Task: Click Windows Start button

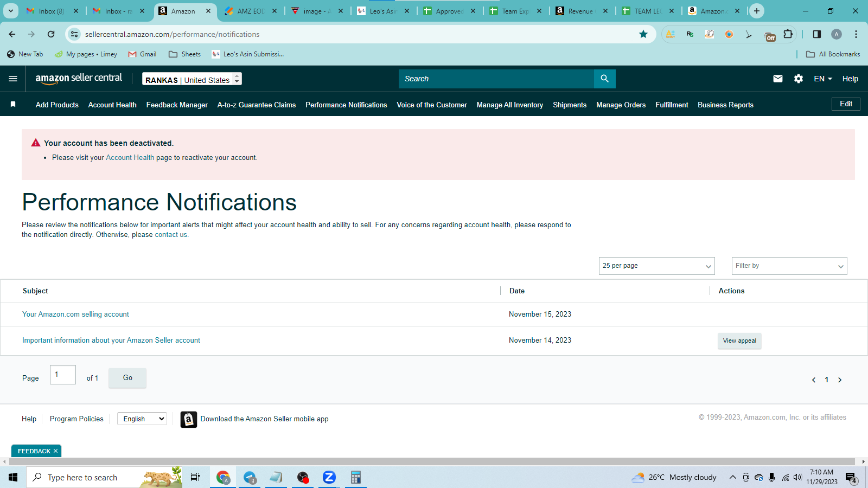Action: pos(13,477)
